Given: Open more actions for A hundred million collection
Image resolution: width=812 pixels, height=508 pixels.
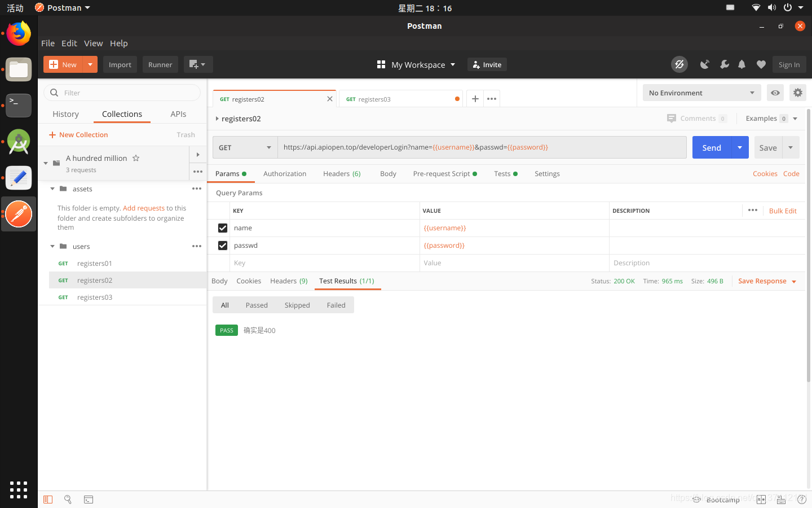Looking at the screenshot, I should (198, 172).
